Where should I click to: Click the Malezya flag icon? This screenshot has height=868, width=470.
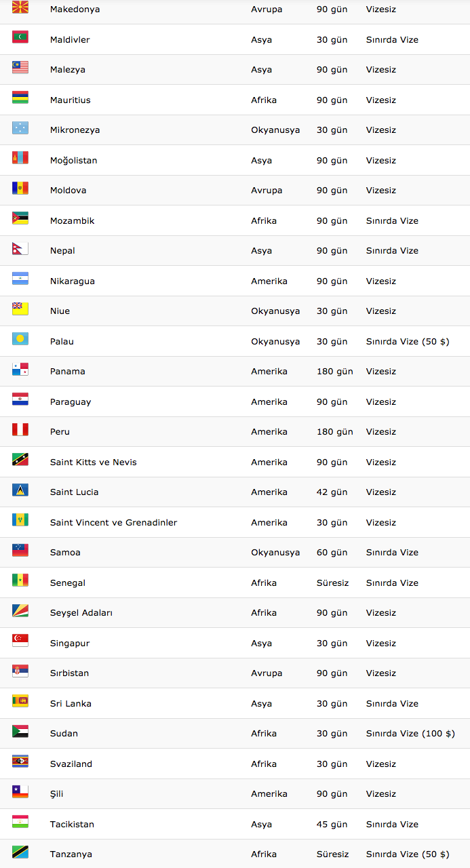[x=20, y=67]
